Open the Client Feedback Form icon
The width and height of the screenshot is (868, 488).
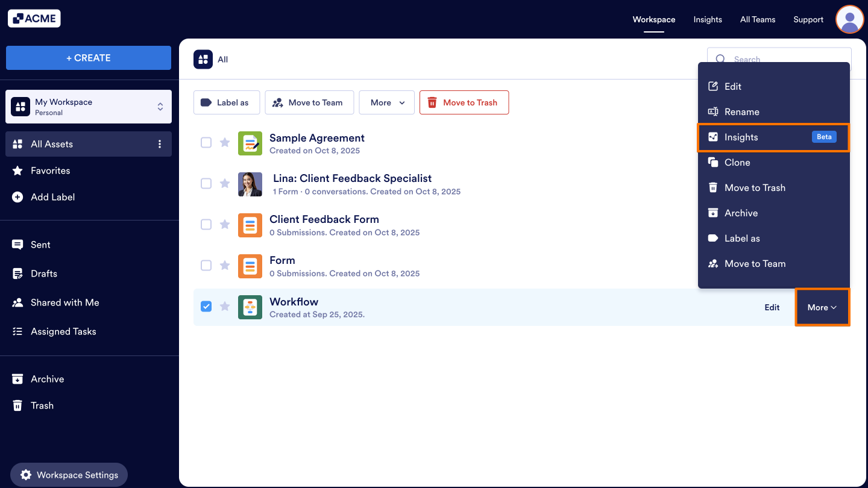click(x=250, y=225)
